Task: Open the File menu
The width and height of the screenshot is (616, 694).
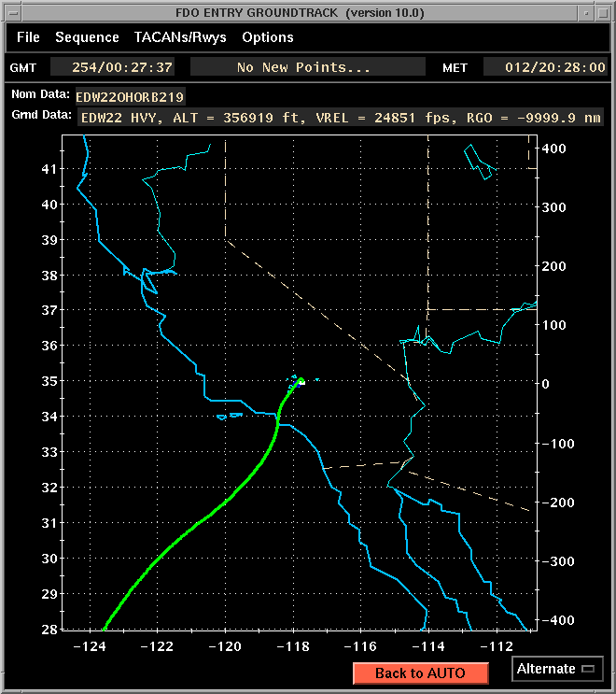Action: coord(28,37)
